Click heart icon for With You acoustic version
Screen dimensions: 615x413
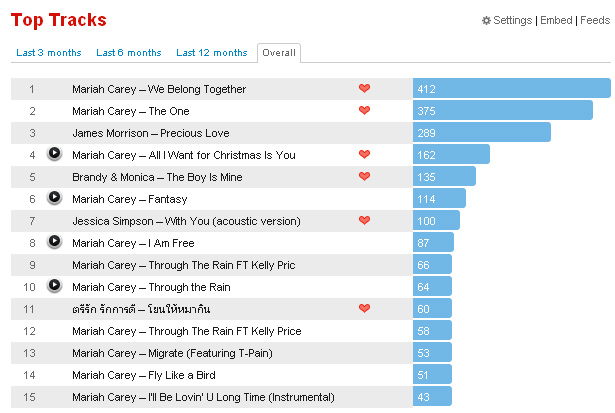point(364,220)
